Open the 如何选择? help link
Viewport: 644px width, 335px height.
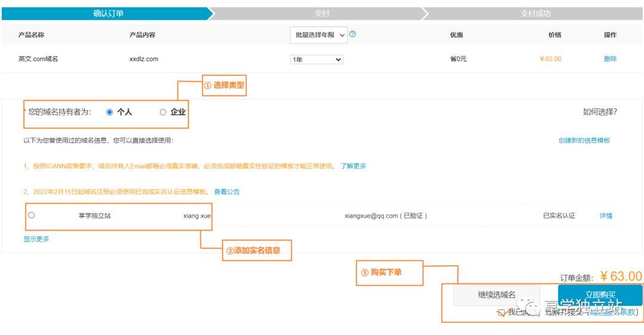tap(600, 111)
